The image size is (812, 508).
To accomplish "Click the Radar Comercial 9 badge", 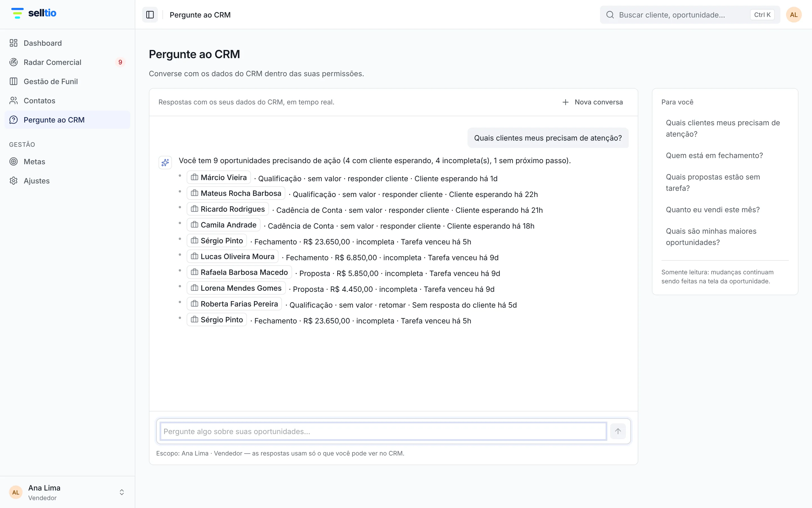I will pyautogui.click(x=120, y=62).
